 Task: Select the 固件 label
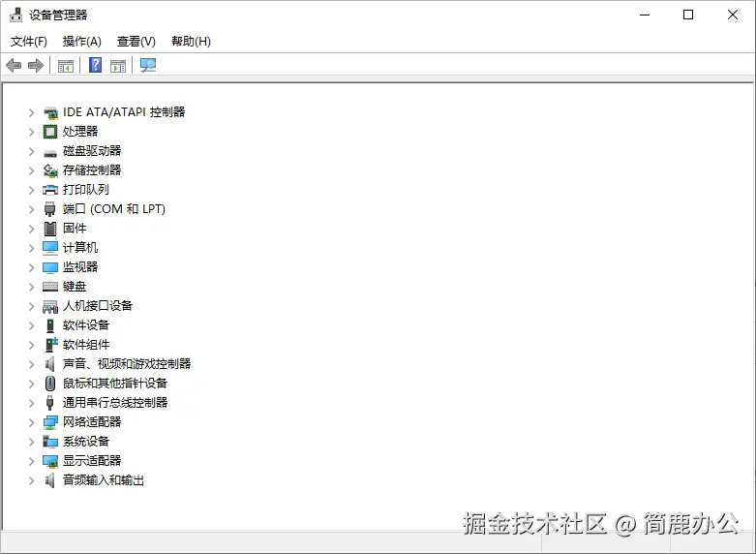(75, 229)
